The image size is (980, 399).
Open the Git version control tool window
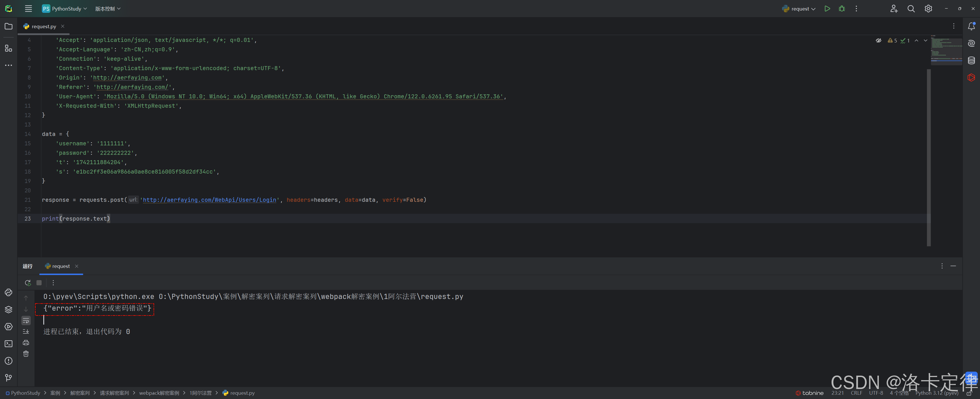[x=8, y=378]
